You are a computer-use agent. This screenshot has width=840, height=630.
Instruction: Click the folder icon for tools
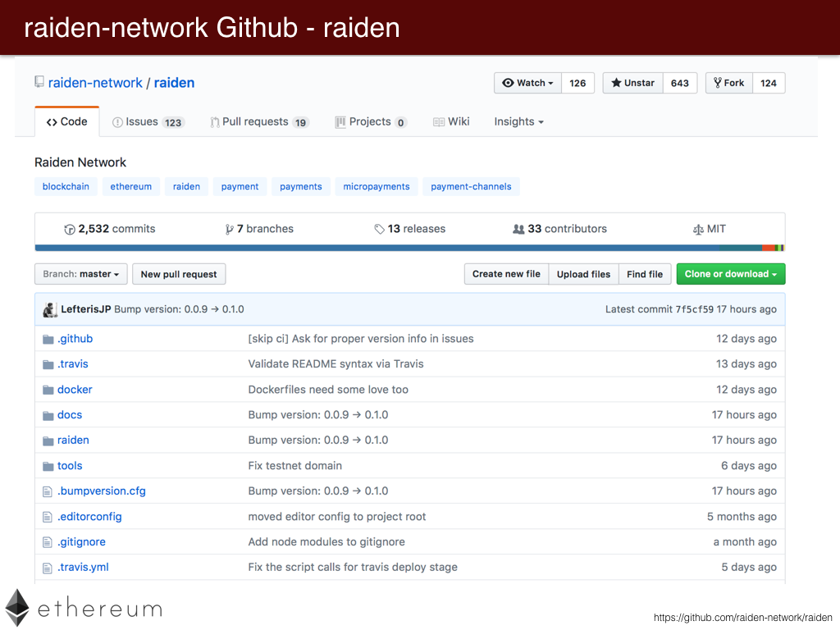coord(48,466)
